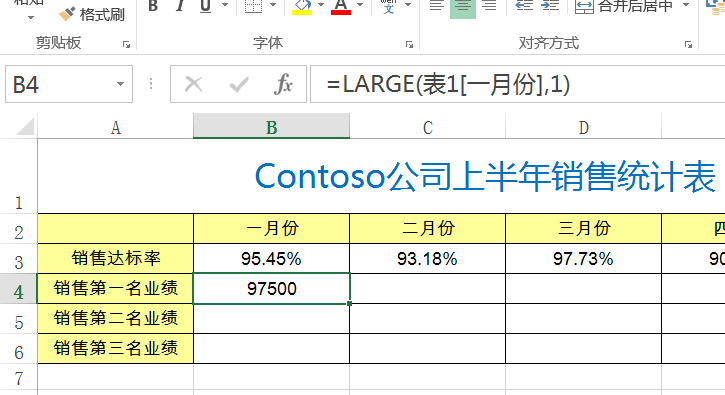Click the Format Painter (格式刷) brush

[x=92, y=14]
